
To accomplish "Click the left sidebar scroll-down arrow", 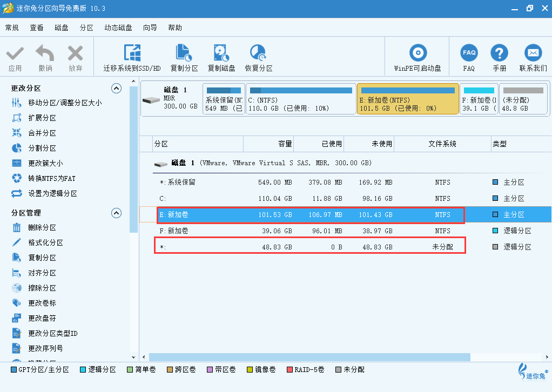I will click(133, 357).
